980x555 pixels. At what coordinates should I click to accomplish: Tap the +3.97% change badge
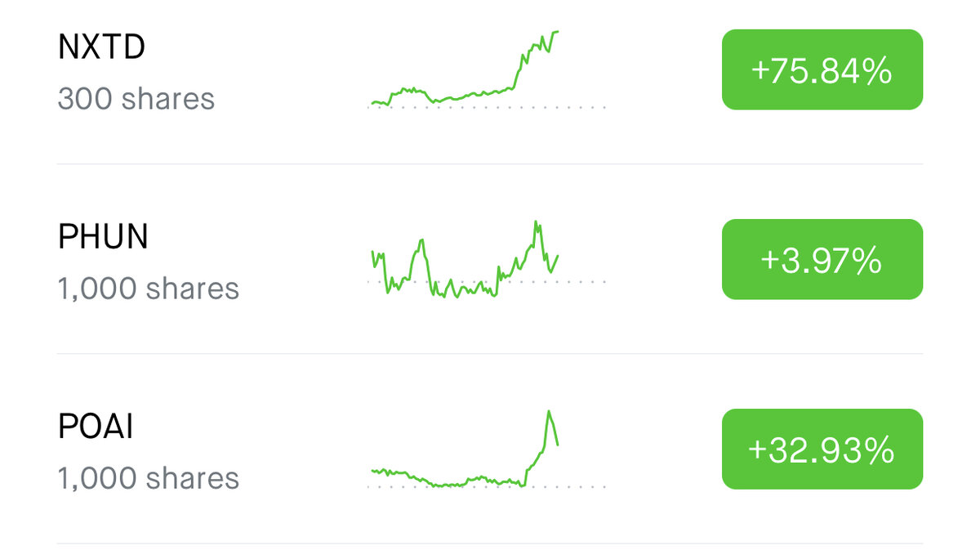822,259
